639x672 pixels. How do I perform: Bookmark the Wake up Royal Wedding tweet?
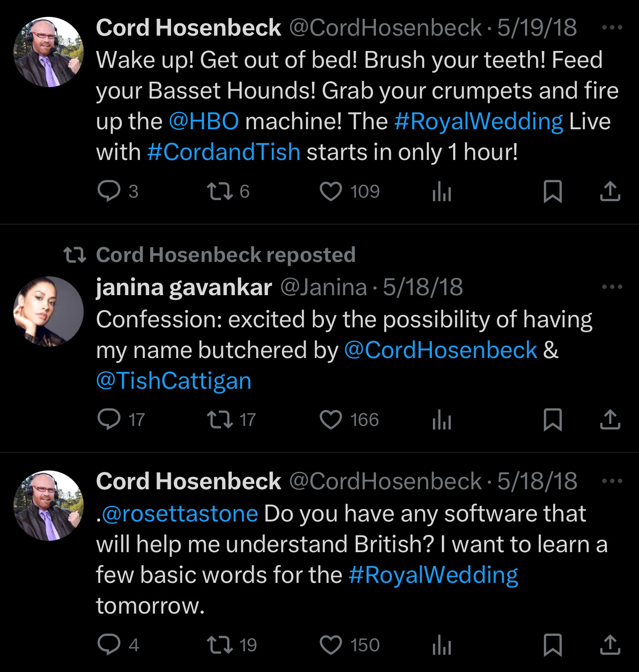[x=552, y=191]
